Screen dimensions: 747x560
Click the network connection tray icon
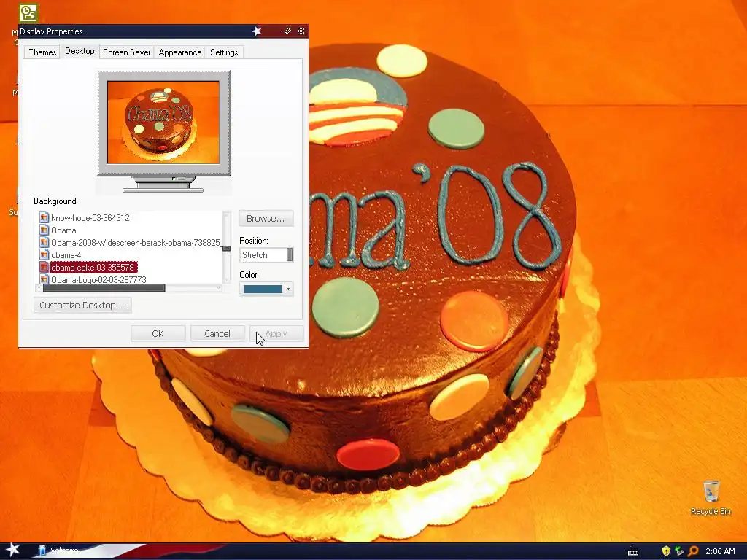679,551
